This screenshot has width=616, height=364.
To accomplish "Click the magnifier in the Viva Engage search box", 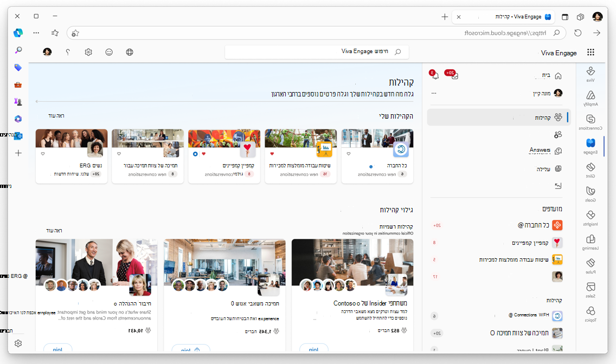I will [x=397, y=52].
